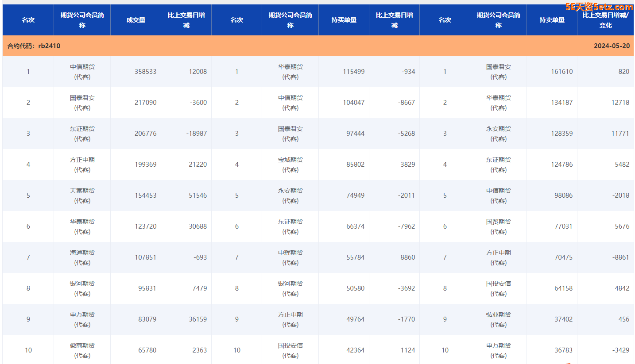Click the 成交量 column header
The width and height of the screenshot is (635, 364).
(136, 20)
